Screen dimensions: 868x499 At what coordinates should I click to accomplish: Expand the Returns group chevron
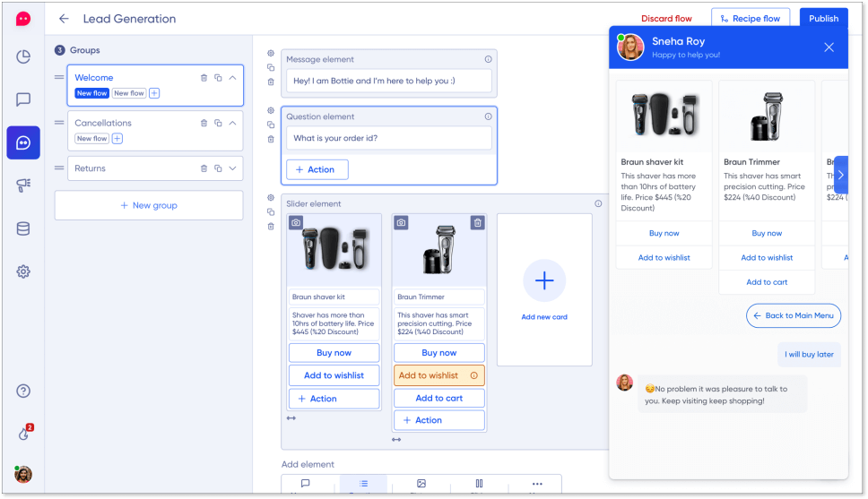coord(232,168)
